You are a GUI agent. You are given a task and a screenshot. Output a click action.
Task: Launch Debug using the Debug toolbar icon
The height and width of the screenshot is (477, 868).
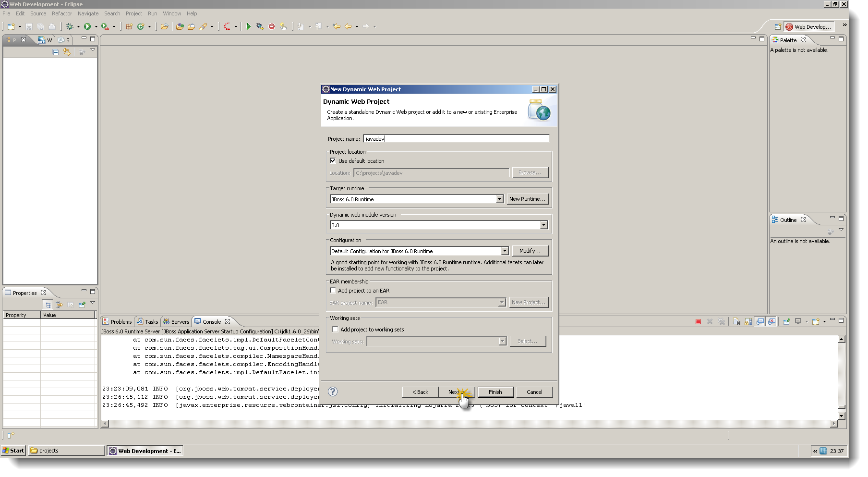(69, 26)
